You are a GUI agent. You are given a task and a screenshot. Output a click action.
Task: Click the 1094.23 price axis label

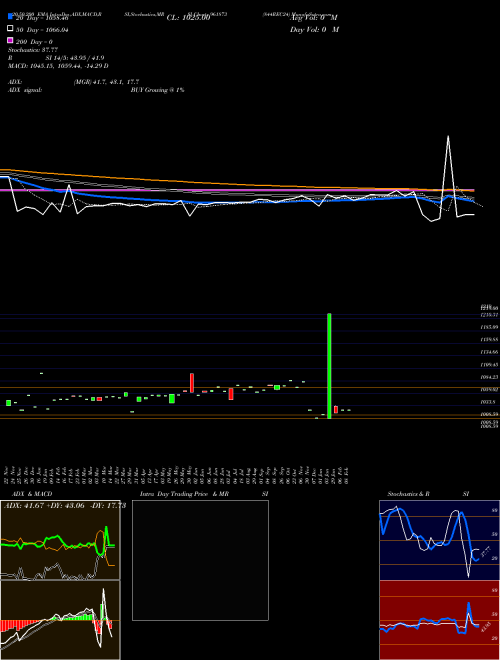click(x=490, y=377)
